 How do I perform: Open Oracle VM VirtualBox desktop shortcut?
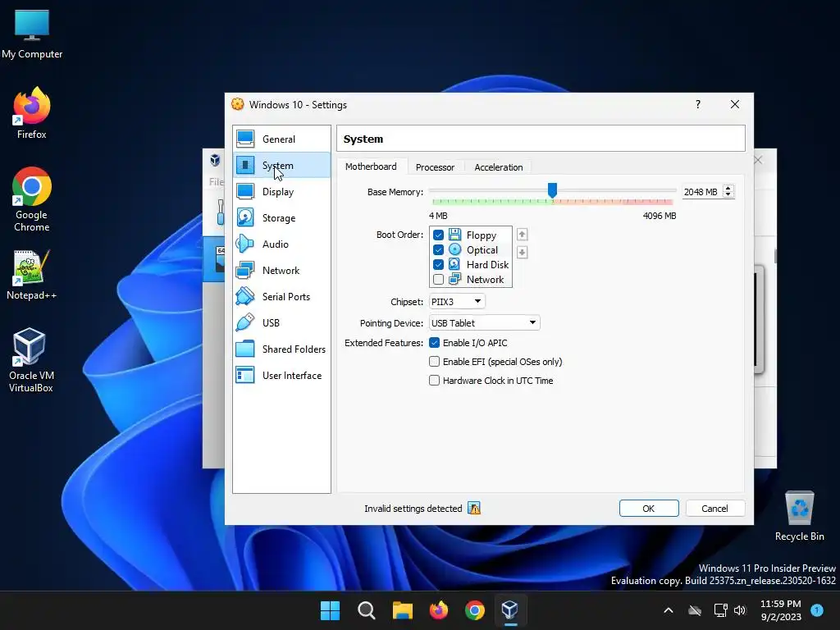coord(31,360)
